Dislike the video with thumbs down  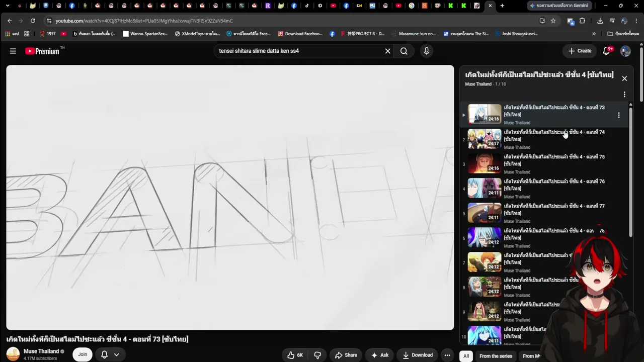317,355
